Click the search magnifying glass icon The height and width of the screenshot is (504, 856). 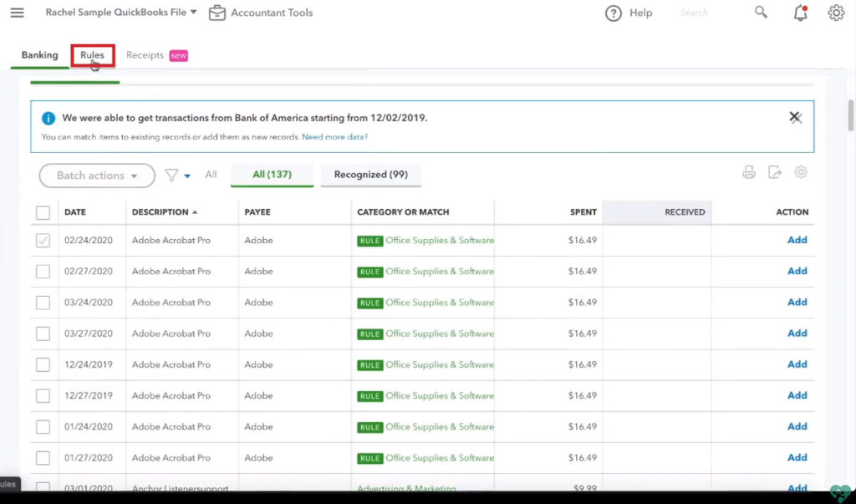tap(761, 13)
